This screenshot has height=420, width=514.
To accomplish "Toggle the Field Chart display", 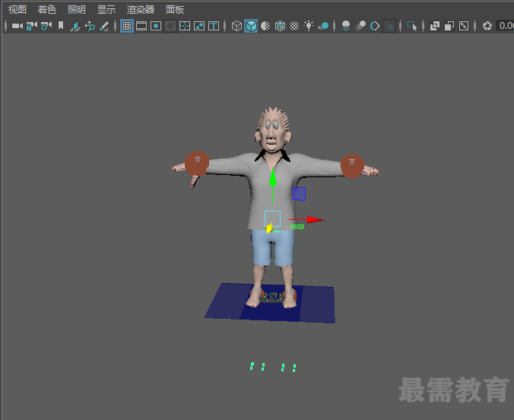I will click(x=185, y=26).
